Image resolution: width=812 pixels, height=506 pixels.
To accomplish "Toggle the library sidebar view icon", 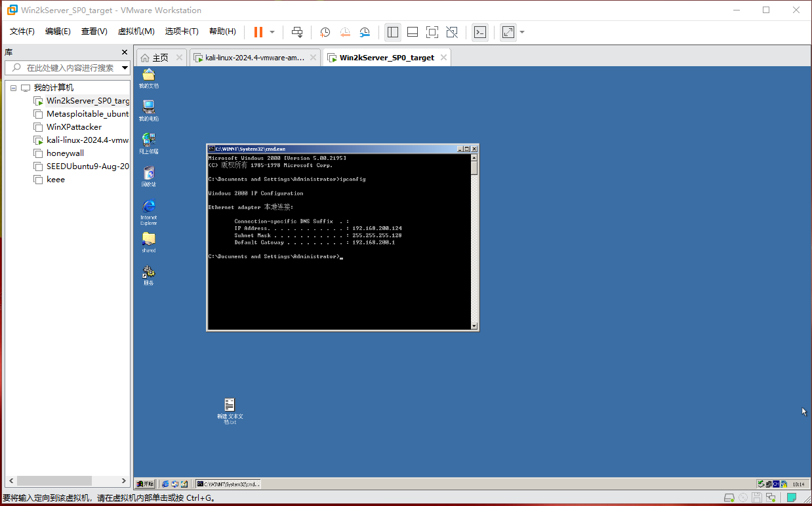I will pos(393,32).
